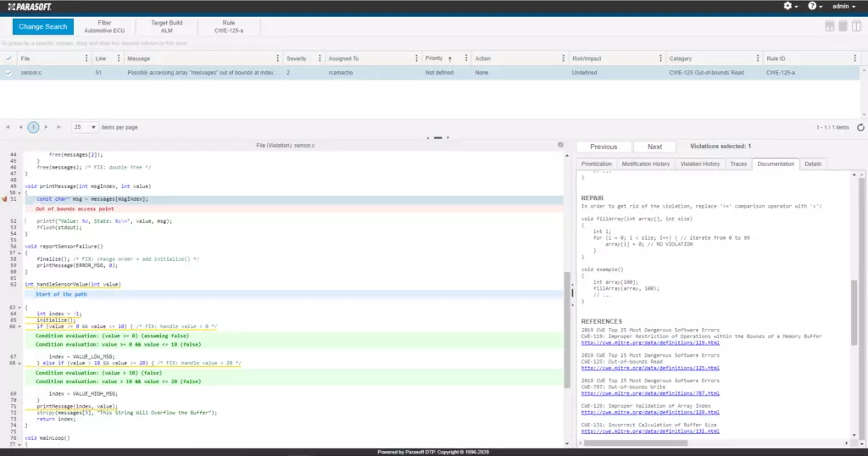Open the Filter Automotive ECU selector
The image size is (868, 456).
click(x=104, y=26)
